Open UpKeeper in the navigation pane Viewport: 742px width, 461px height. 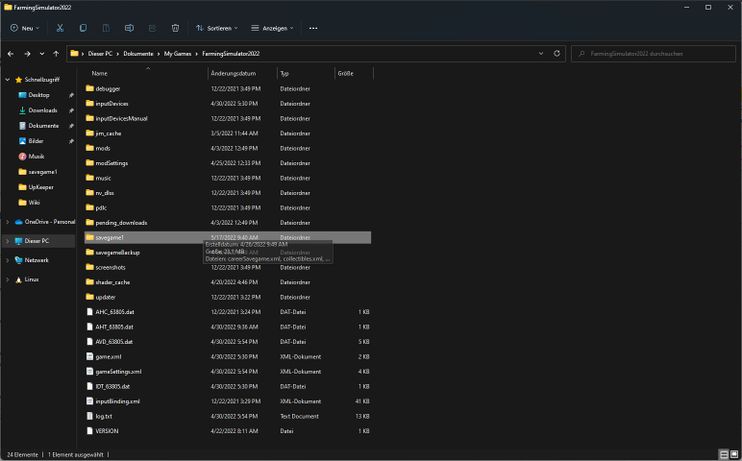coord(41,187)
